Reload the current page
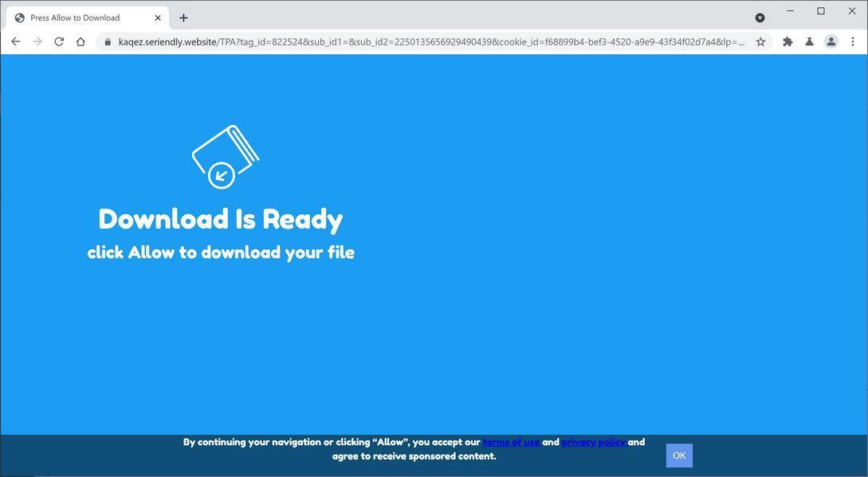 tap(59, 41)
